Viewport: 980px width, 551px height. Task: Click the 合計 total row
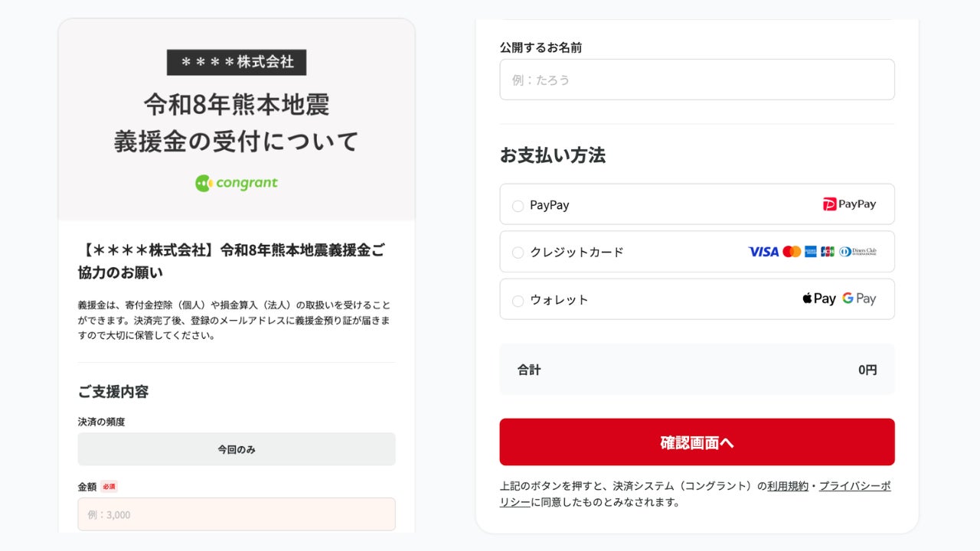pos(697,370)
